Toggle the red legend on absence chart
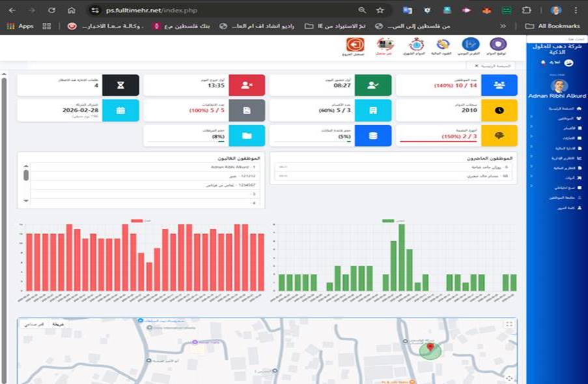The image size is (588, 384). [137, 221]
